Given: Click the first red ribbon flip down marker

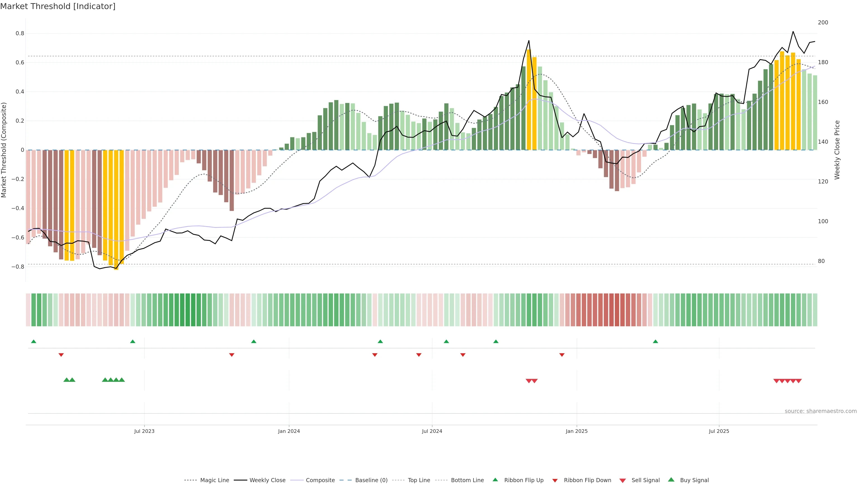Looking at the screenshot, I should 61,355.
